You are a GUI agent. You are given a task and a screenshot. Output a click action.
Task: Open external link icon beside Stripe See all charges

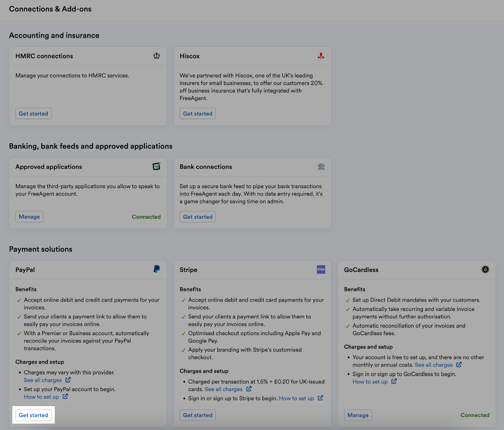pos(249,389)
